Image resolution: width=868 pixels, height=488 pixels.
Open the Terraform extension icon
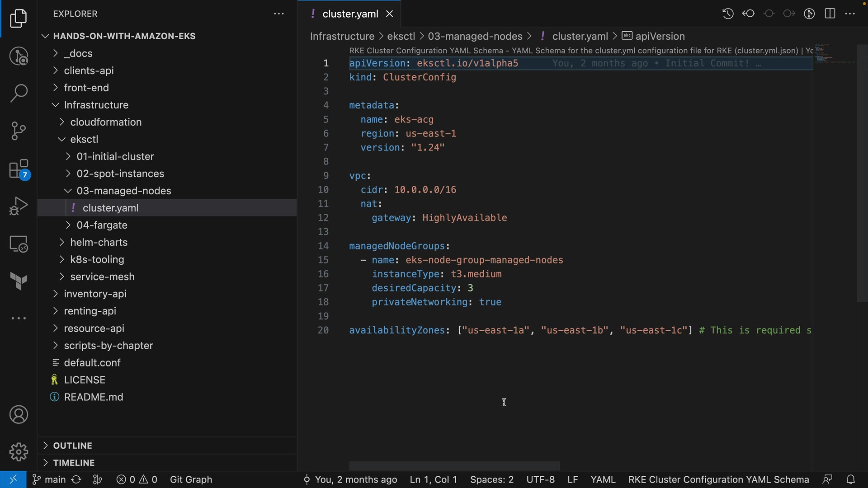(x=19, y=282)
